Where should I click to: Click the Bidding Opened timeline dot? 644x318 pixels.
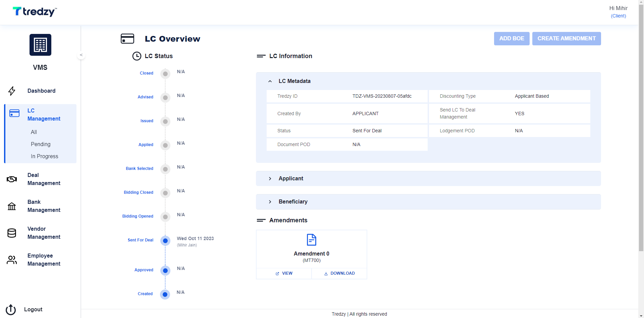165,217
